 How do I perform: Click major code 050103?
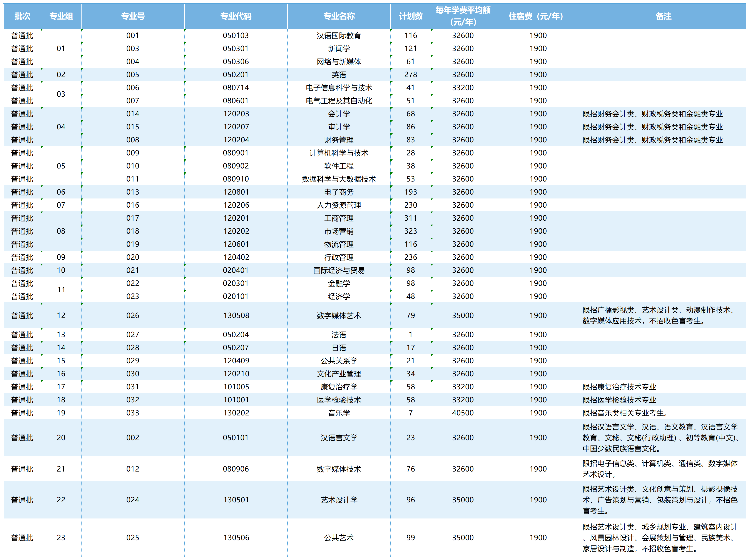click(x=236, y=35)
